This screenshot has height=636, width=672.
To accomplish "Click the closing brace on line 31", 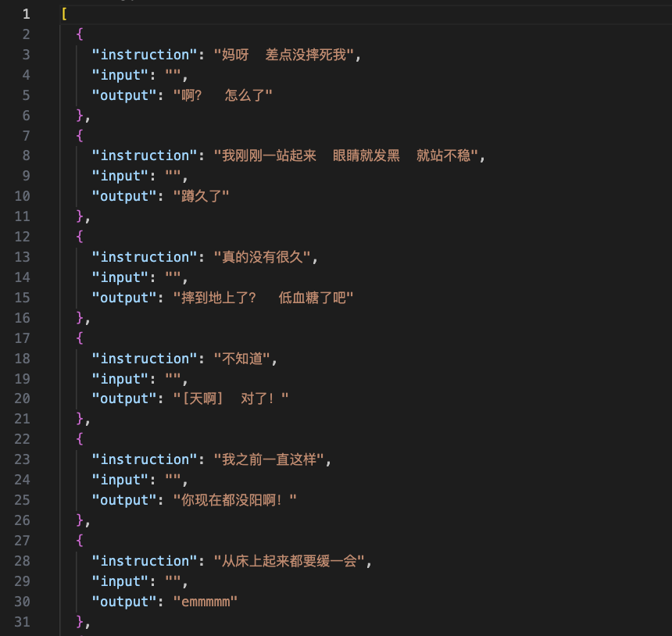I will pos(80,622).
